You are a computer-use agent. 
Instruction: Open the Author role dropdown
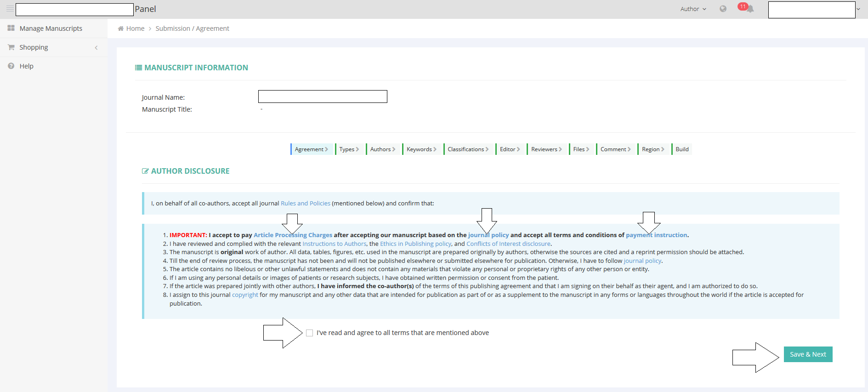693,9
